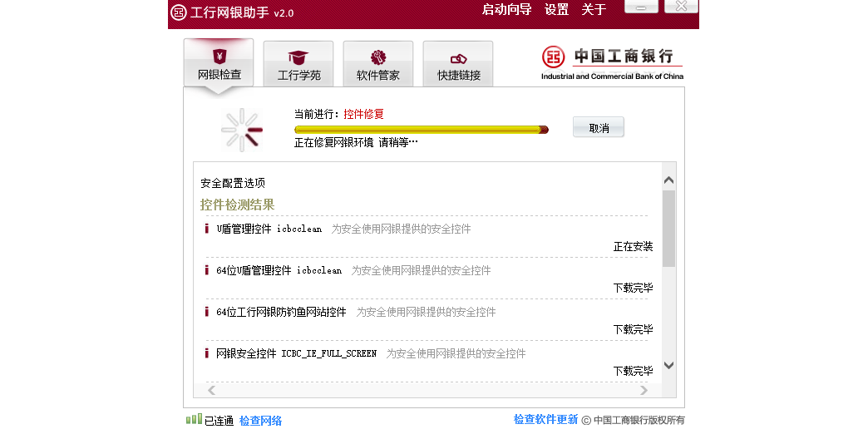Click the vertical scrollbar down arrow
Screen dimensions: 868x434
668,365
